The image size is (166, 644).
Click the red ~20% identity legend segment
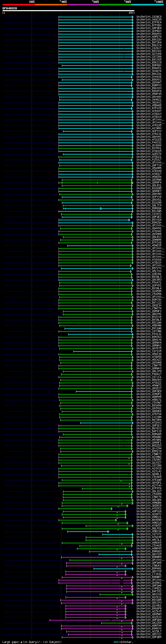tap(19, 5)
